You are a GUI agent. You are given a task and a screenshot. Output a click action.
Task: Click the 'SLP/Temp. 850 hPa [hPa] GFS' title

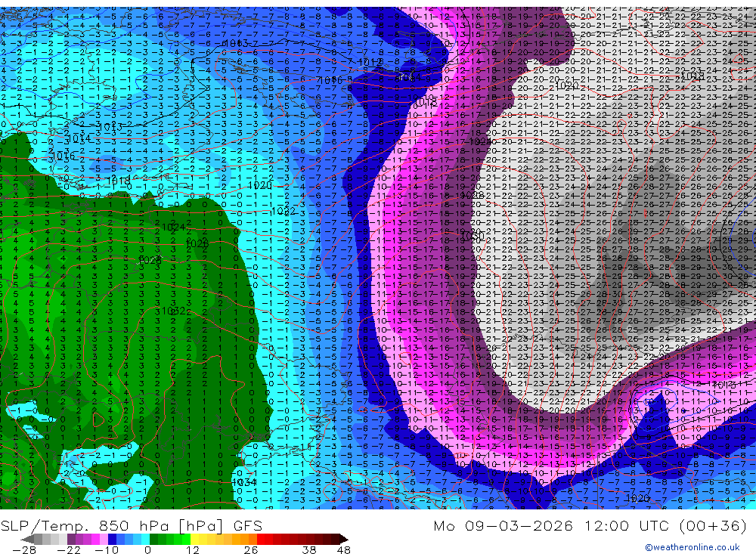pos(132,525)
